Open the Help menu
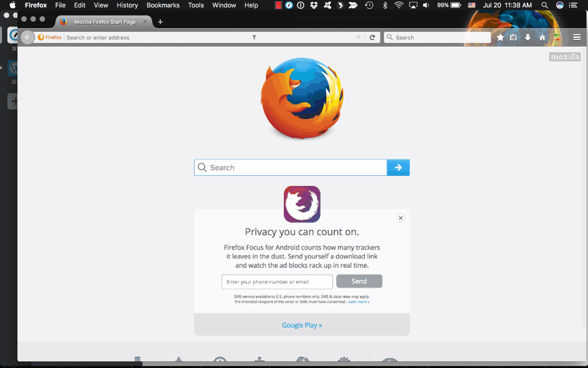 point(251,5)
